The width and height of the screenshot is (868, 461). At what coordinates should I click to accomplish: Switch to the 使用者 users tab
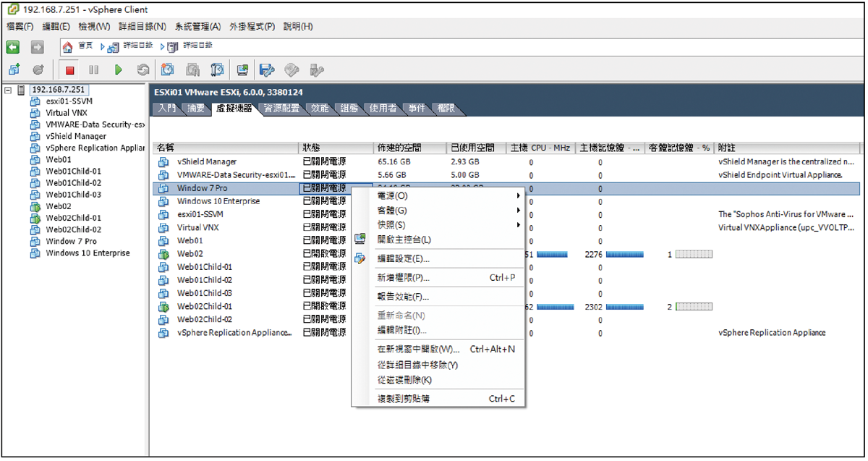click(x=383, y=109)
